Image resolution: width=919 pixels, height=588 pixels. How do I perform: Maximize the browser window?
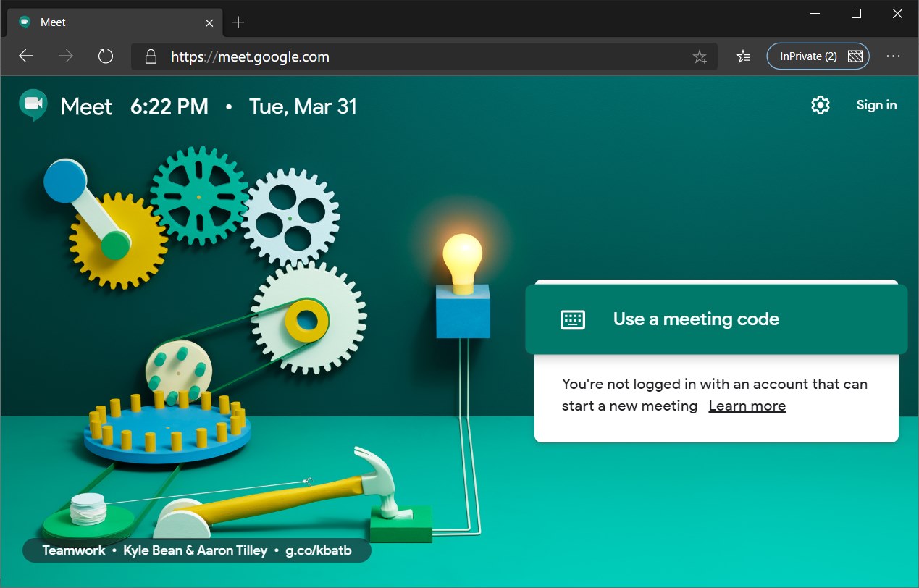(x=856, y=14)
